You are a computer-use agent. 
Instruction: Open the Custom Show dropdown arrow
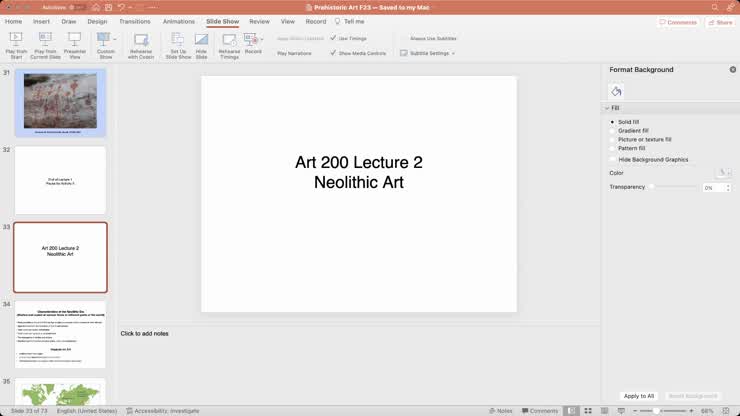[x=115, y=39]
